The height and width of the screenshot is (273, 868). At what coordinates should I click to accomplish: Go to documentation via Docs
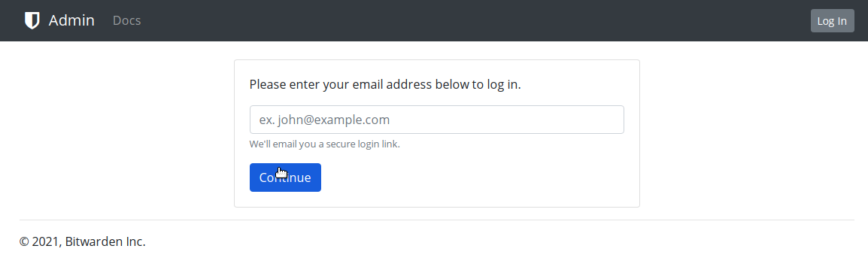pyautogui.click(x=127, y=20)
